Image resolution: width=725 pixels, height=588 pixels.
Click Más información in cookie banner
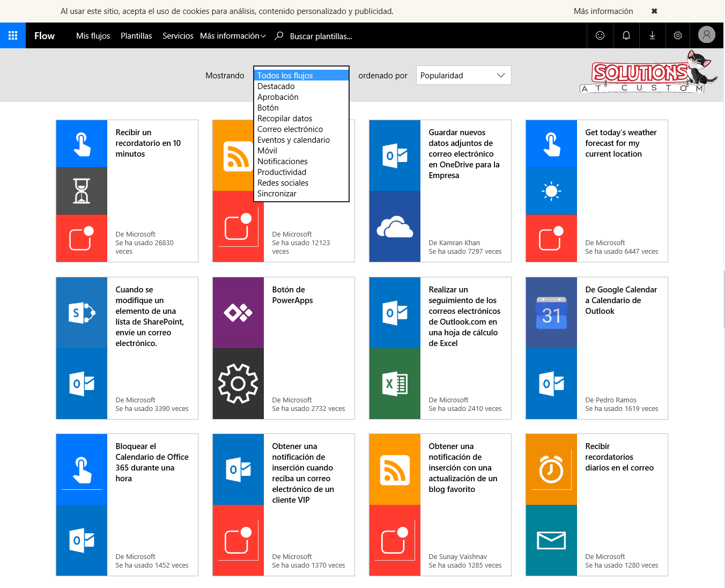603,11
